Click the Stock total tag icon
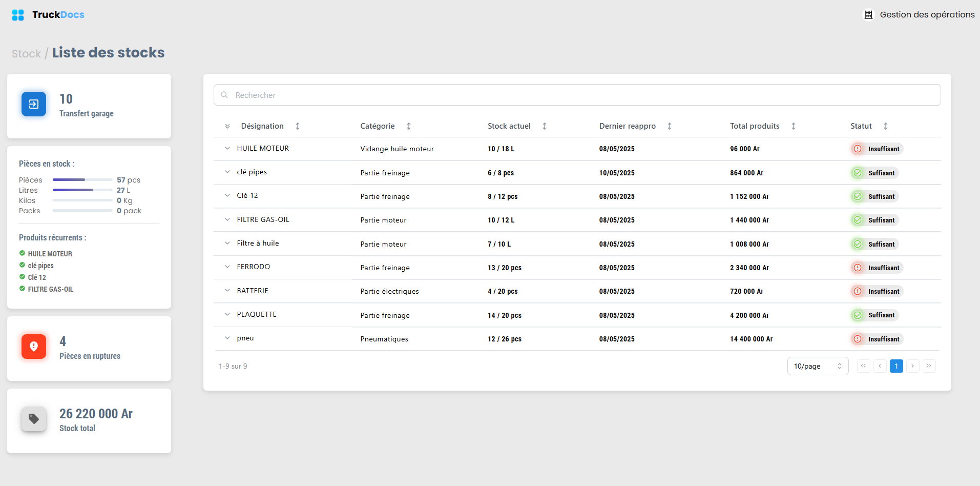This screenshot has height=486, width=980. click(34, 419)
